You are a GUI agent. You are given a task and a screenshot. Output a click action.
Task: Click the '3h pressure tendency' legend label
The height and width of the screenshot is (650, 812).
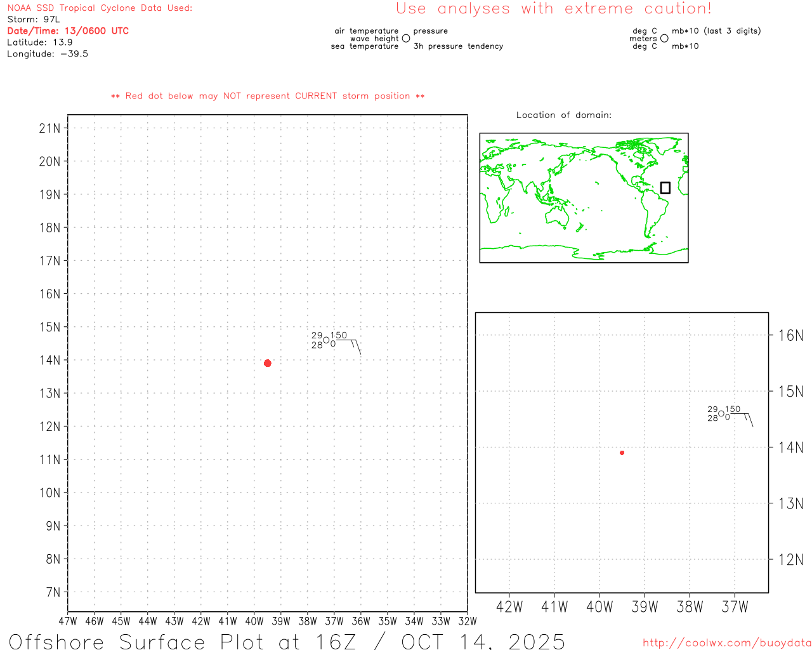coord(458,46)
